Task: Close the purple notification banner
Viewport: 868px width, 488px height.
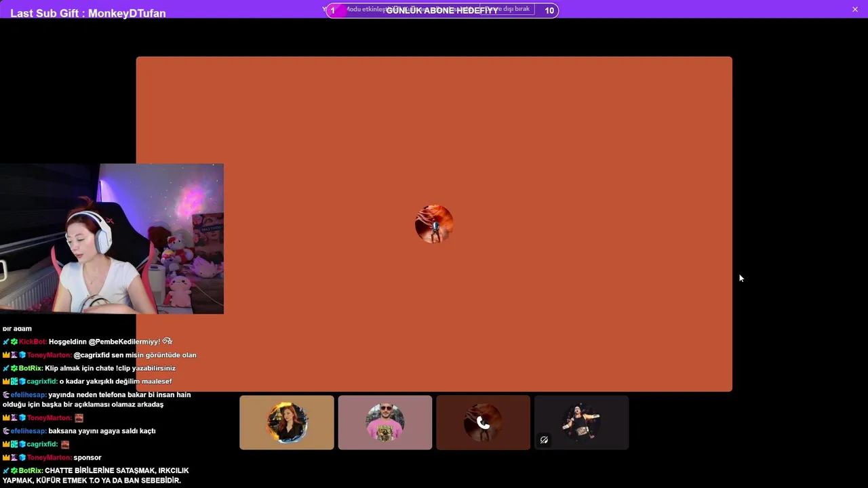Action: (855, 9)
